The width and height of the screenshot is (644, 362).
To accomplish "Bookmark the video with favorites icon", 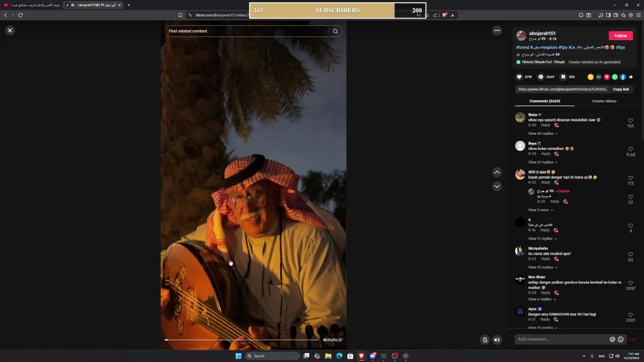I will click(563, 77).
